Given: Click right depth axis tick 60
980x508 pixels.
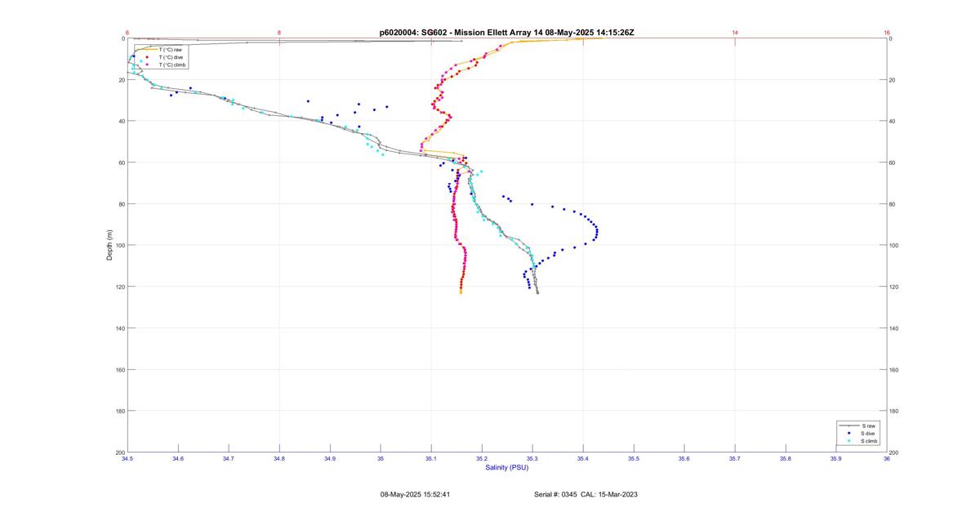Looking at the screenshot, I should point(893,163).
